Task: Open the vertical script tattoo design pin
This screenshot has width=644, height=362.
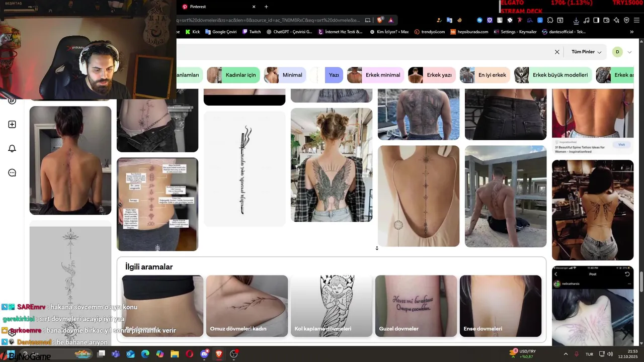Action: point(245,168)
